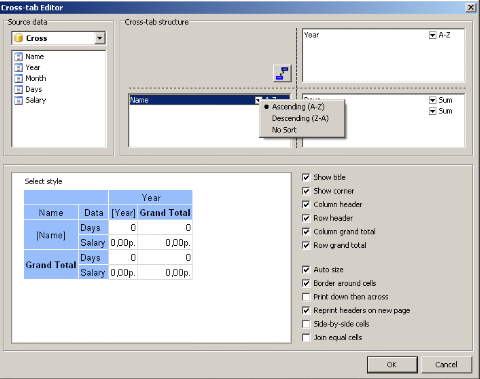Toggle Column header checkbox
480x379 pixels.
[306, 204]
